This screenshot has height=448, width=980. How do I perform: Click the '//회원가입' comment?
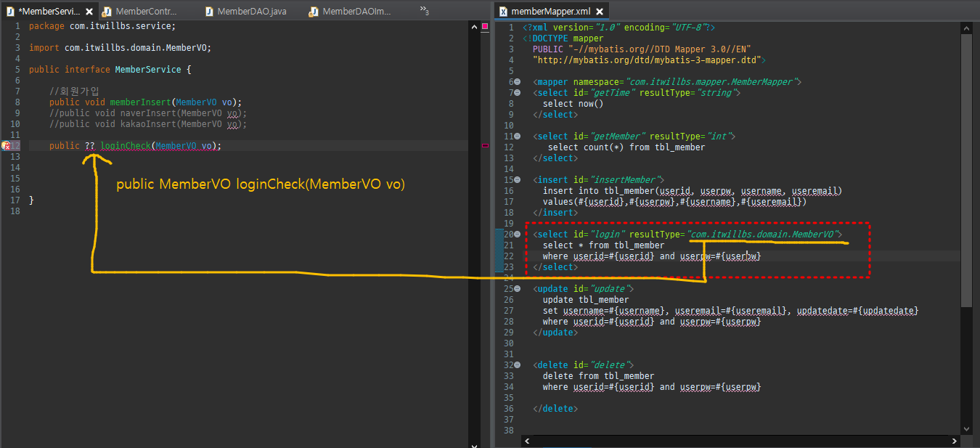(74, 91)
